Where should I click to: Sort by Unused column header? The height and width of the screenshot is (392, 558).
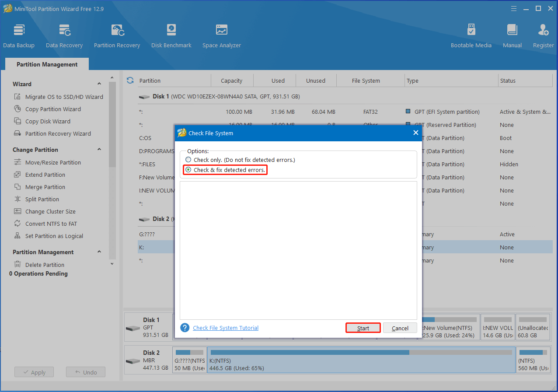point(316,80)
